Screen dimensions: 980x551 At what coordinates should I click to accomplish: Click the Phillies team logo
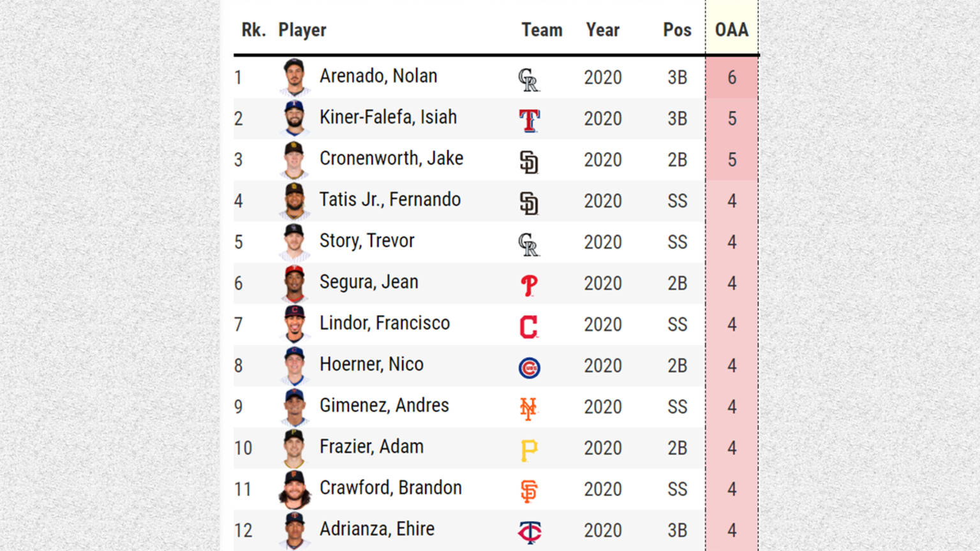click(529, 285)
